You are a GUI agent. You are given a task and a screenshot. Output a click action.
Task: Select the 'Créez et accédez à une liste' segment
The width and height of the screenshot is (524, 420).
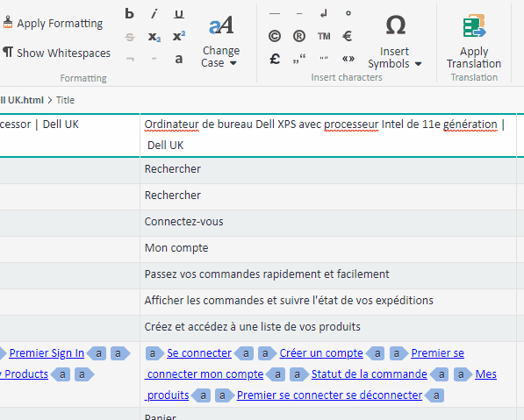click(328, 327)
